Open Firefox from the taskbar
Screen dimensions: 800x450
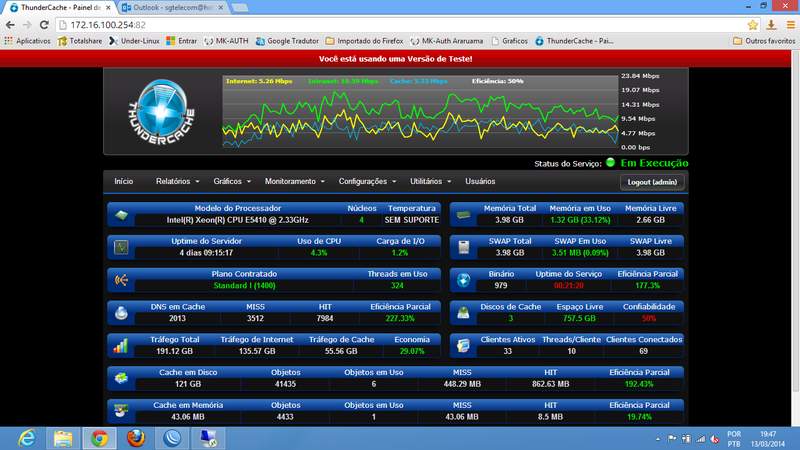coord(136,438)
